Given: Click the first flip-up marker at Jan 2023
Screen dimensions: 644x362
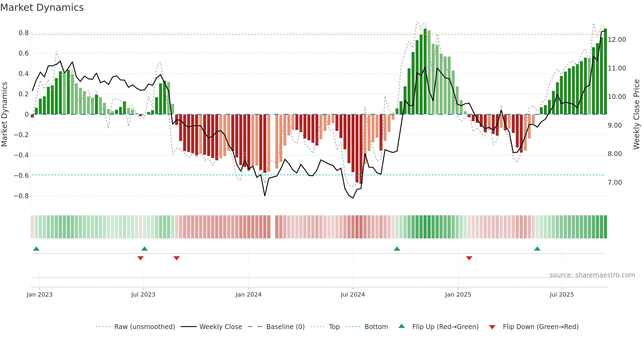Looking at the screenshot, I should (x=36, y=249).
